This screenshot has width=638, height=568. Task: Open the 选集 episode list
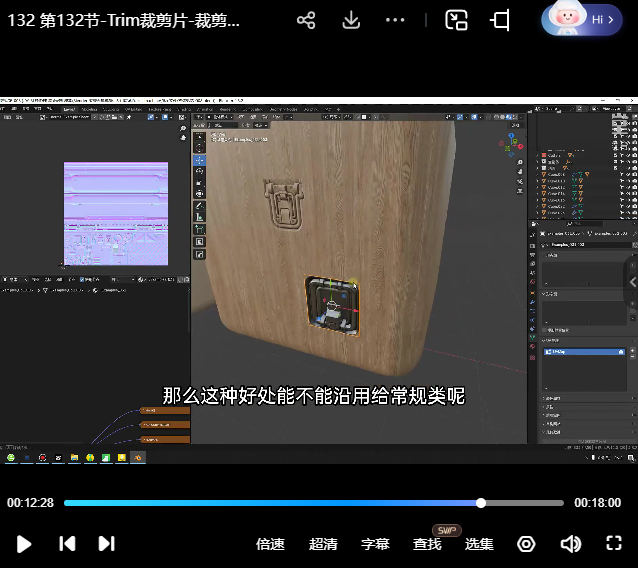pos(479,544)
